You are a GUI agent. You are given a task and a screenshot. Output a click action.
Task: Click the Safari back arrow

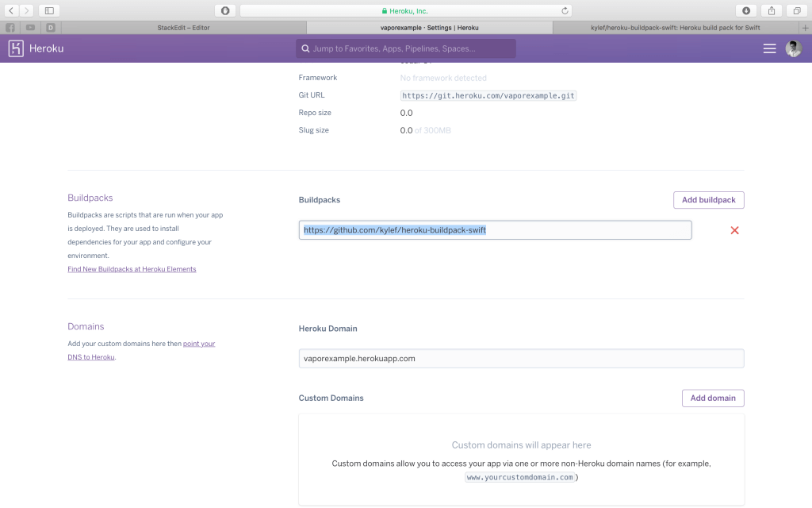[x=11, y=10]
